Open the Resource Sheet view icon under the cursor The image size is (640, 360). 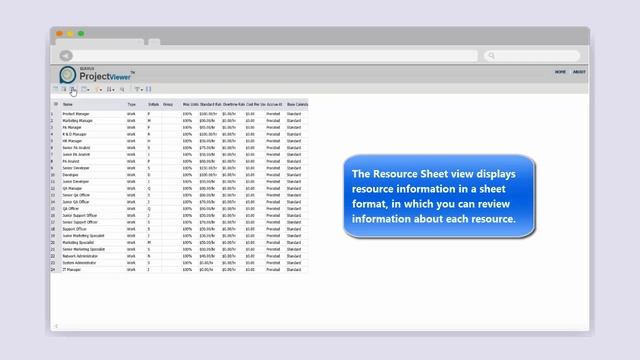pyautogui.click(x=72, y=89)
